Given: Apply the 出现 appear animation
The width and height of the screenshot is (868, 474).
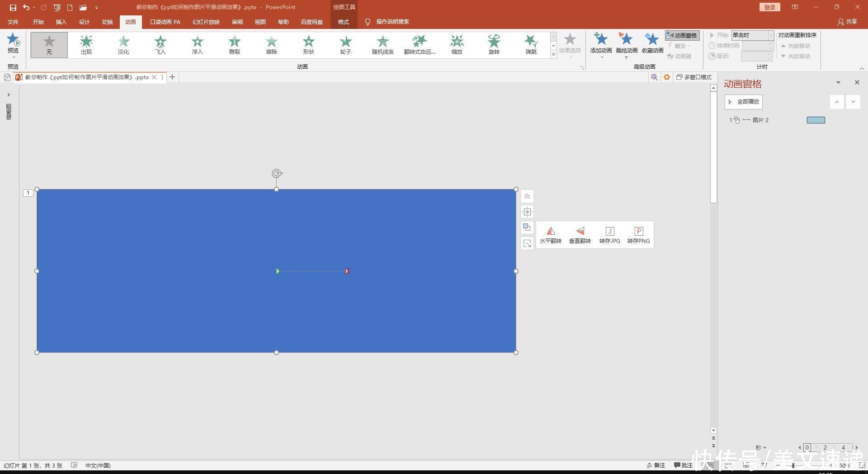Looking at the screenshot, I should tap(86, 45).
